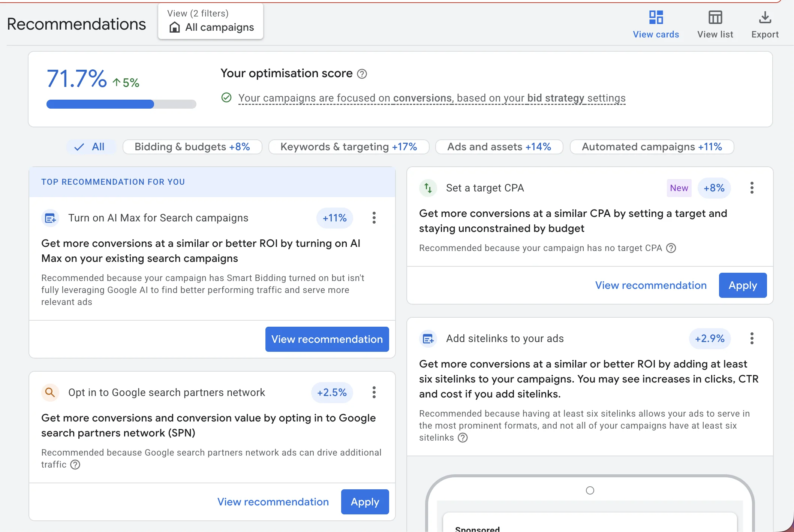Filter by Keywords & targeting +17%
The width and height of the screenshot is (794, 532).
pos(349,146)
